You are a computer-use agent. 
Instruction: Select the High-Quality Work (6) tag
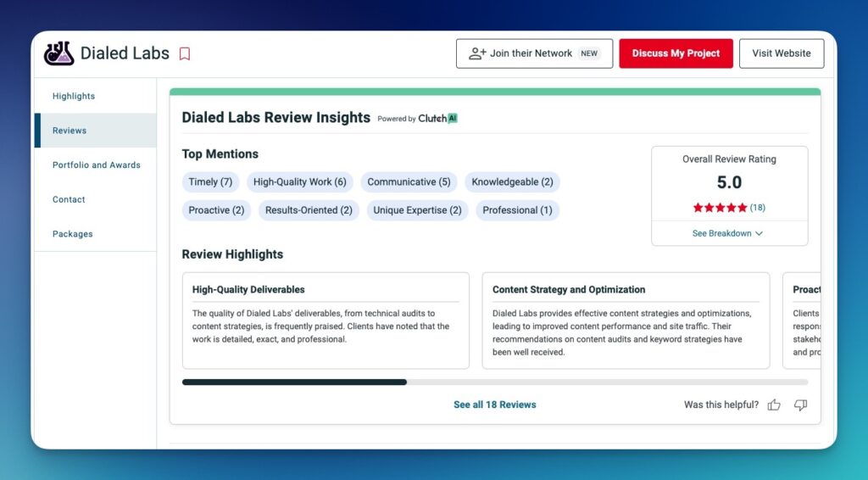coord(300,182)
